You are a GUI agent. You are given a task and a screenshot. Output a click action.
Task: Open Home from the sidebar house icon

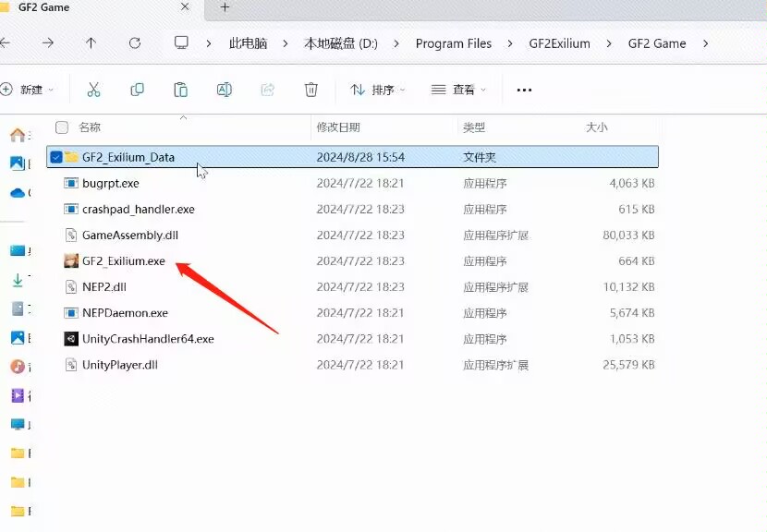point(18,135)
